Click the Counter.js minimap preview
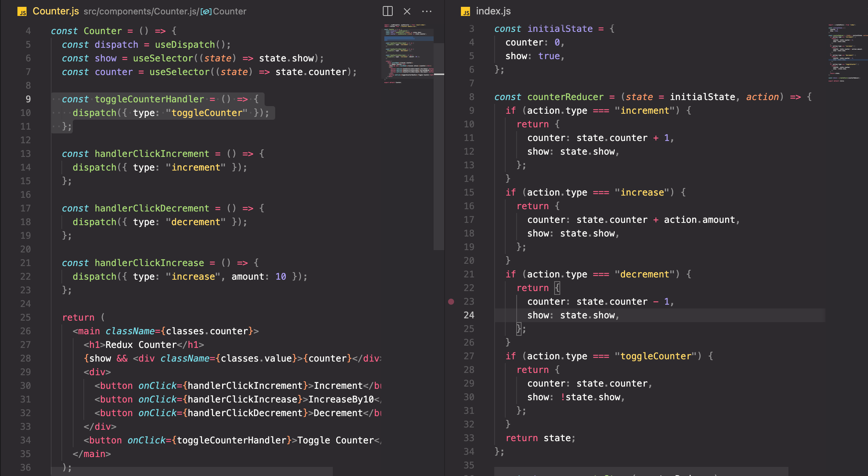Viewport: 868px width, 476px height. [408, 53]
